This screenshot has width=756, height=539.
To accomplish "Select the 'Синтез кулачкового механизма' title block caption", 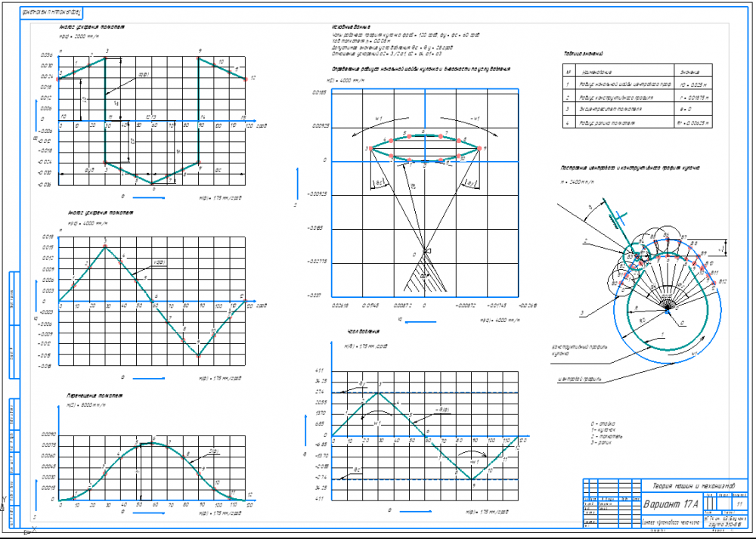I will tap(670, 522).
